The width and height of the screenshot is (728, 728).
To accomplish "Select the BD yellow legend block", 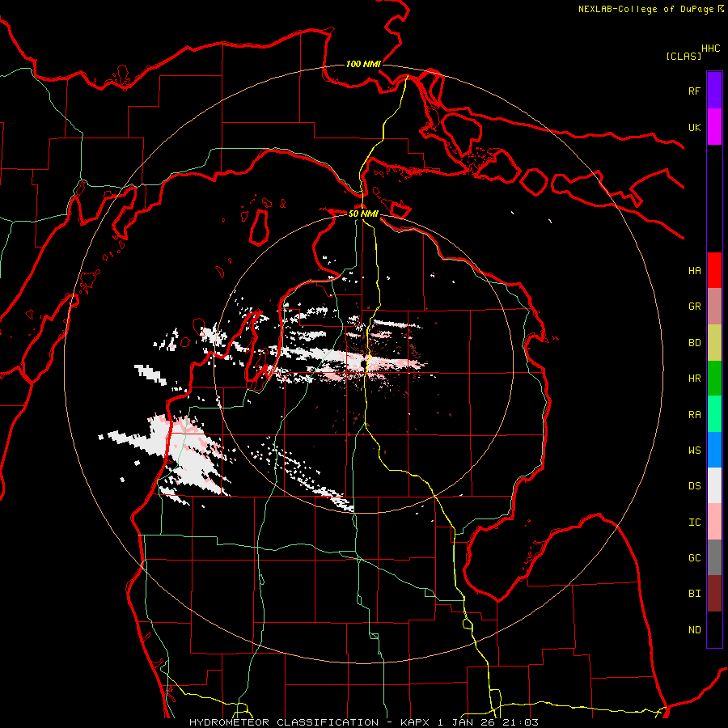I will click(x=714, y=343).
